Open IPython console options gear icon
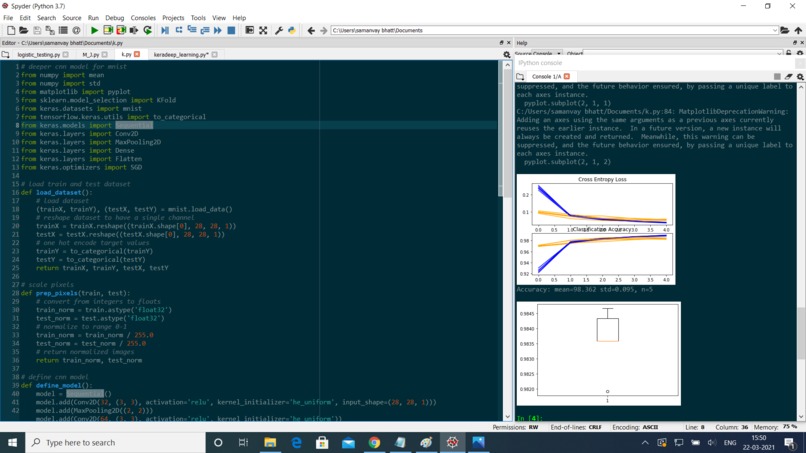 coord(800,77)
